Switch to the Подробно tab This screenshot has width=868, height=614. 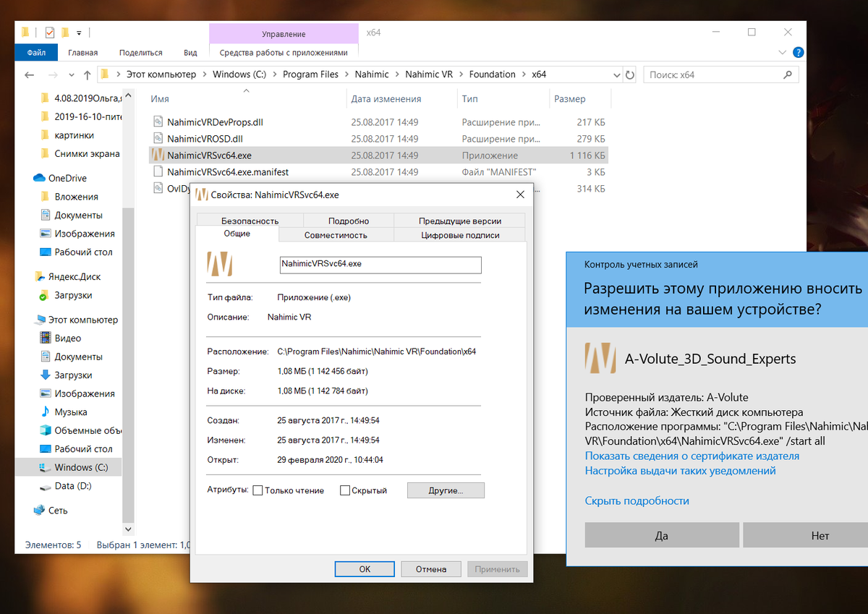349,221
